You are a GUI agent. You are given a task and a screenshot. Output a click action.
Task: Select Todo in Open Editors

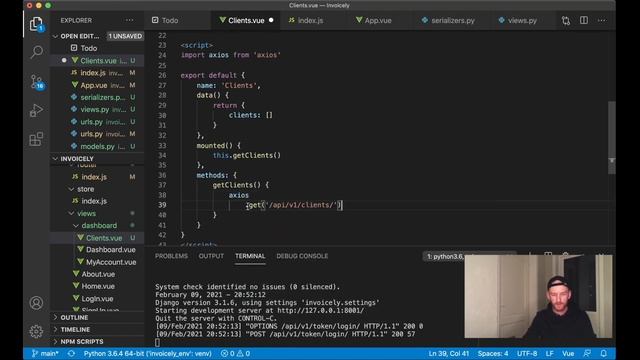pos(97,48)
